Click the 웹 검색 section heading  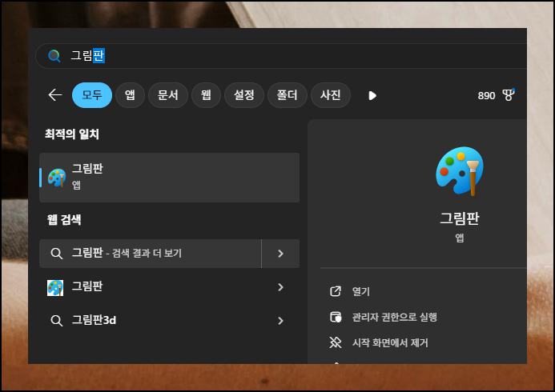tap(64, 220)
